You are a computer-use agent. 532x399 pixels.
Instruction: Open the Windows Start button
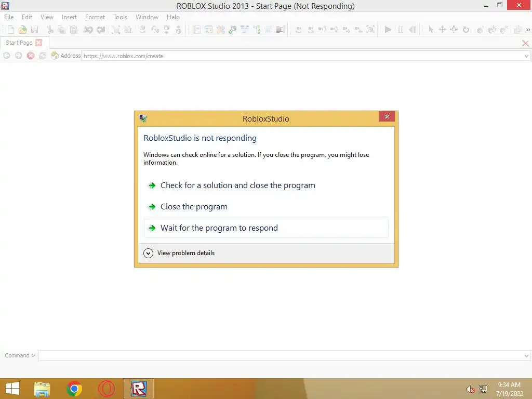12,389
